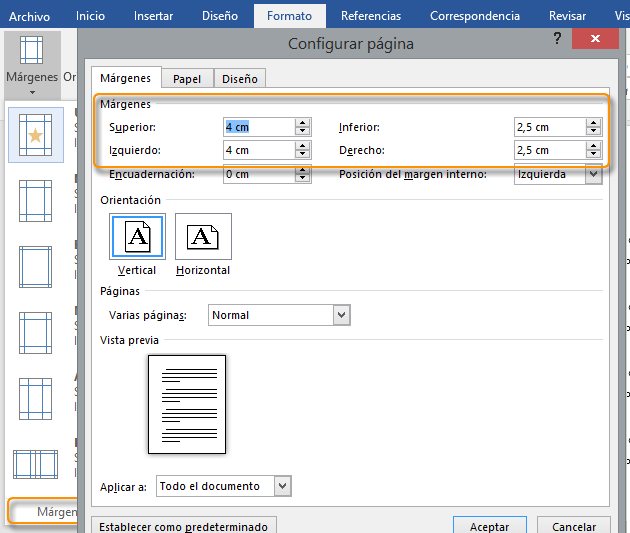This screenshot has width=630, height=533.
Task: Switch to the Papel dialog tab
Action: [187, 79]
